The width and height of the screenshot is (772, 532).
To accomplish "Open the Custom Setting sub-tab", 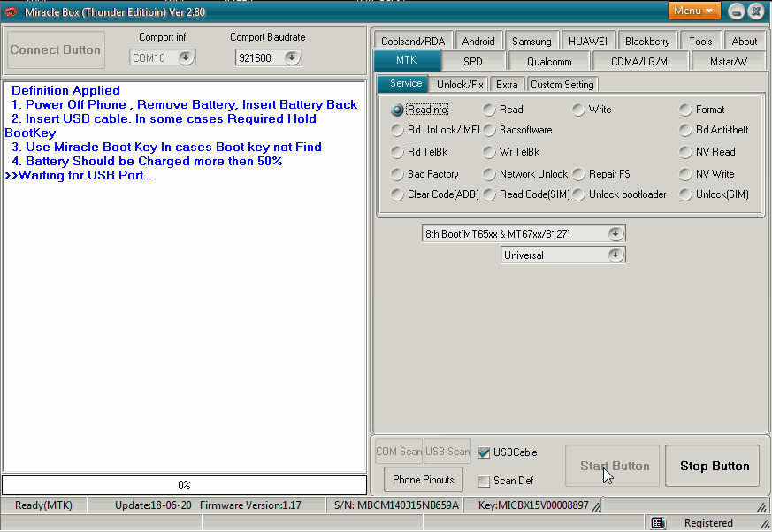I will tap(562, 84).
